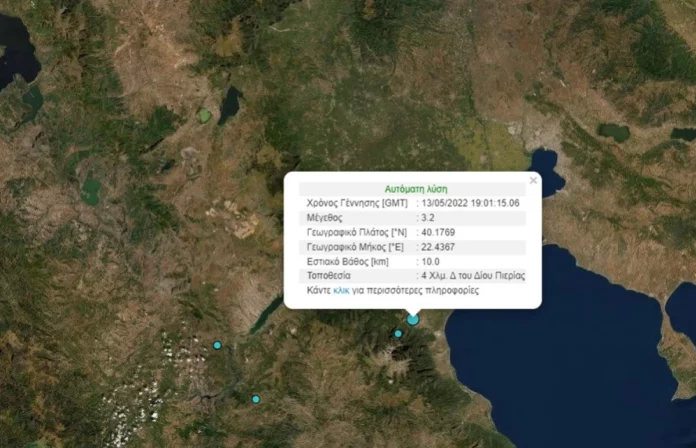The width and height of the screenshot is (696, 448).
Task: Click the magnitude value 3.2
Action: pyautogui.click(x=429, y=217)
